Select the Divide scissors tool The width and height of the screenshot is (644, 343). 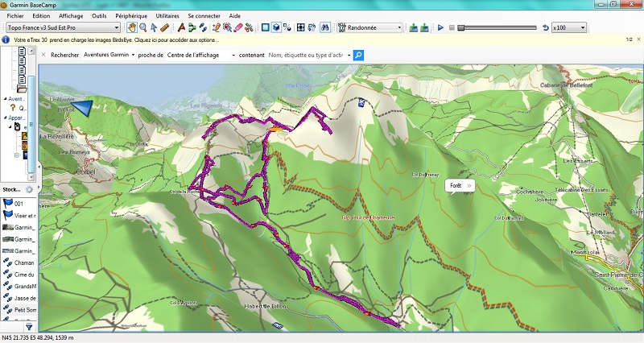point(249,27)
